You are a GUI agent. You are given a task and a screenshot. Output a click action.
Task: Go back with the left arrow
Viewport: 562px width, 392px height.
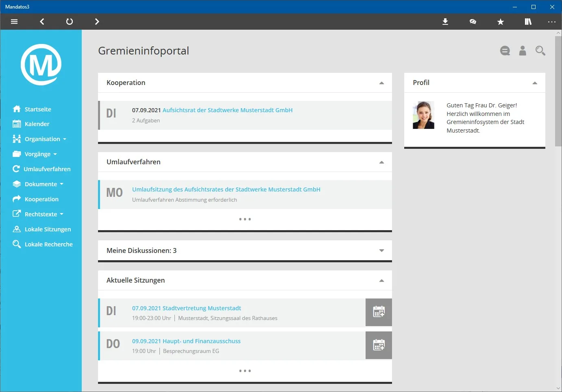42,22
